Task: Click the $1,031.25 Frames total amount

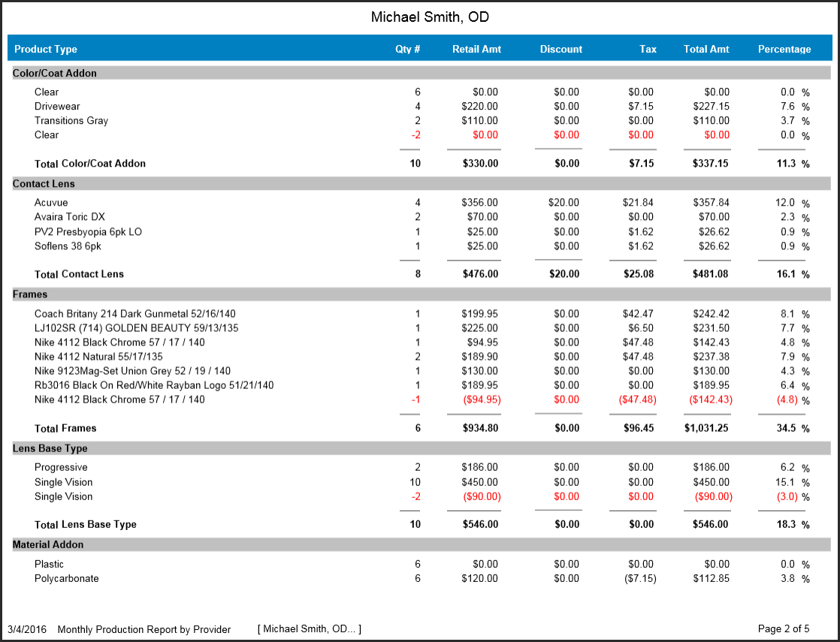Action: pos(706,429)
